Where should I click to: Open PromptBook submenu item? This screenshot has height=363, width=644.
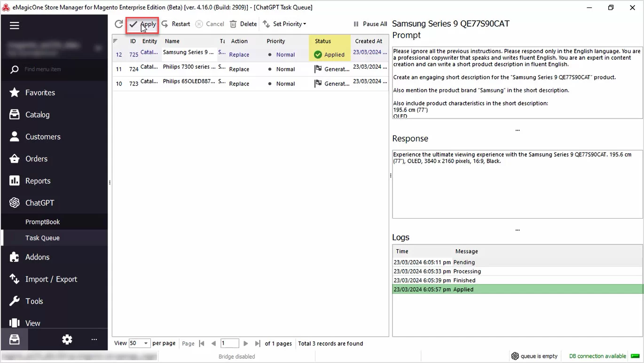(x=54, y=222)
